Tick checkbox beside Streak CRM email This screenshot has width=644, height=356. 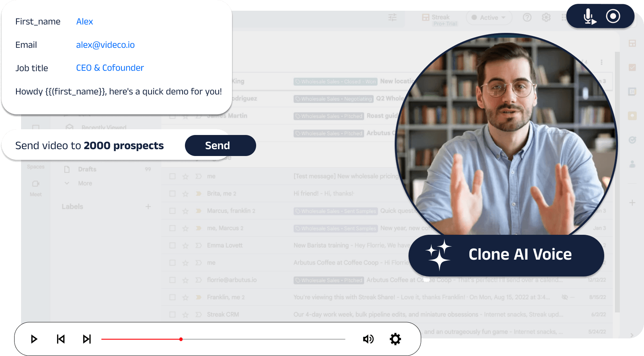(x=173, y=315)
